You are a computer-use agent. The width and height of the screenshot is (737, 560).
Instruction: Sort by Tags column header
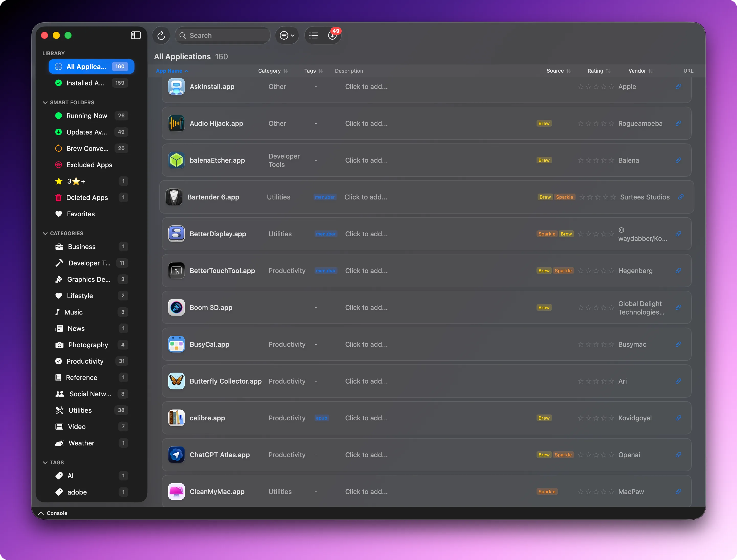pyautogui.click(x=313, y=71)
